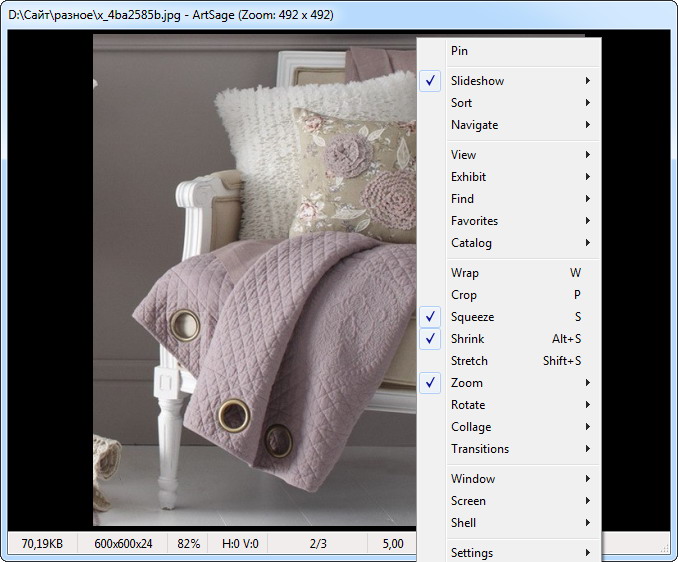Screen dimensions: 678x562
Task: Expand the Transitions submenu arrow
Action: pos(588,449)
